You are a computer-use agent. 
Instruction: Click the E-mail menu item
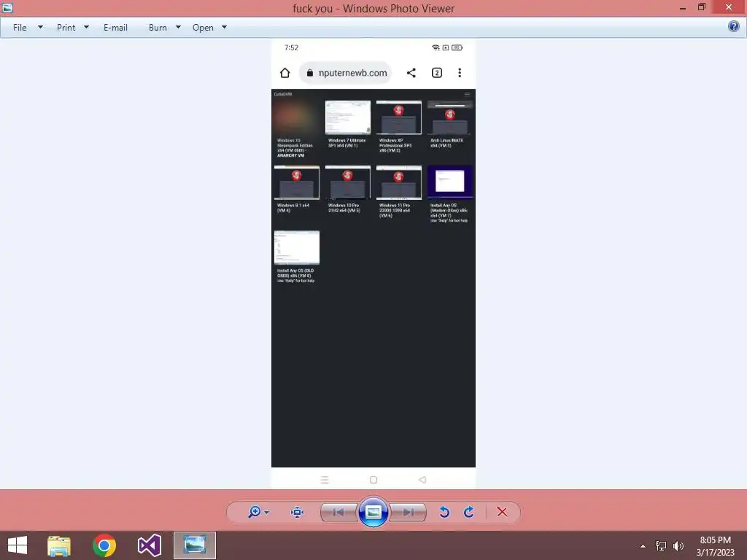[x=115, y=28]
